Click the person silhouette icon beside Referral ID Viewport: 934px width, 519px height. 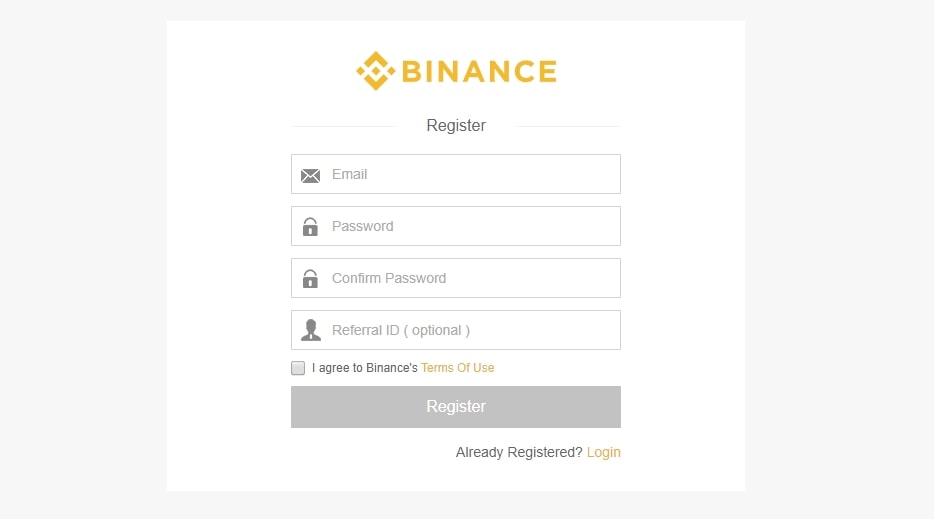click(310, 330)
